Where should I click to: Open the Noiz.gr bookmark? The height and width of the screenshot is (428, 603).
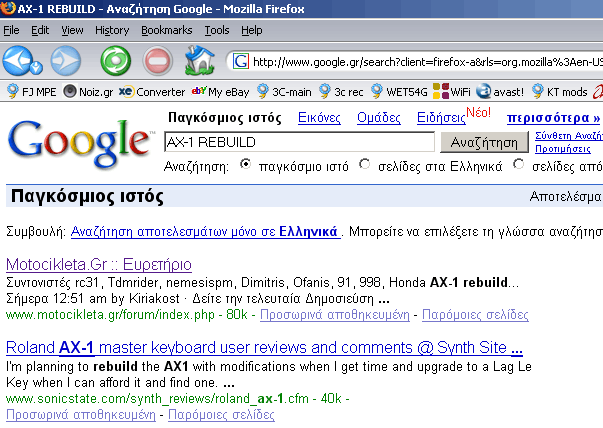coord(89,92)
